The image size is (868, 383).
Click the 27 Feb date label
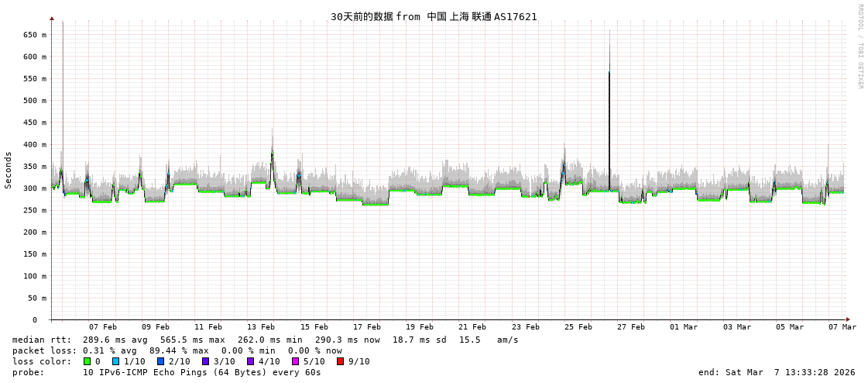[631, 327]
